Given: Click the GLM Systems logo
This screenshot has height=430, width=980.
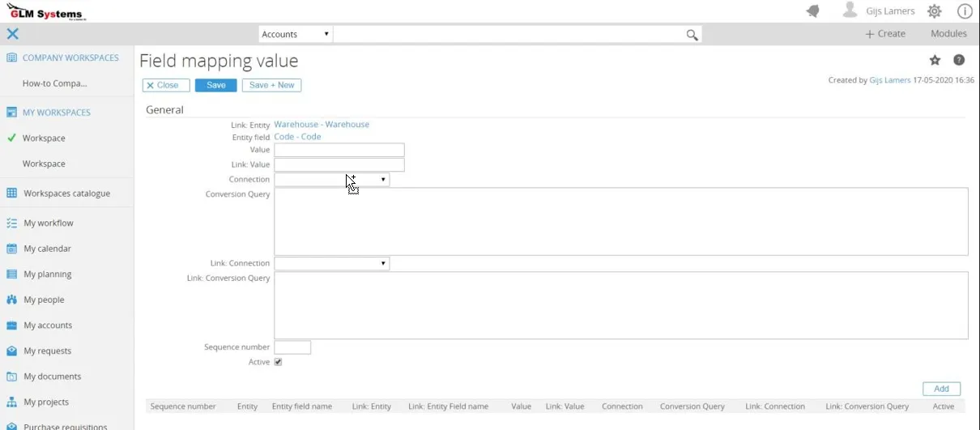Looking at the screenshot, I should (x=46, y=11).
